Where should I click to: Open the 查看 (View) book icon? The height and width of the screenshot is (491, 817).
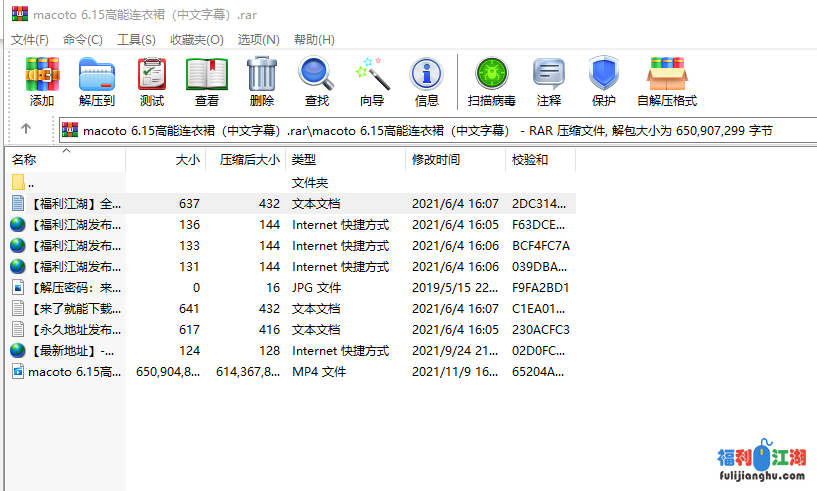(207, 80)
